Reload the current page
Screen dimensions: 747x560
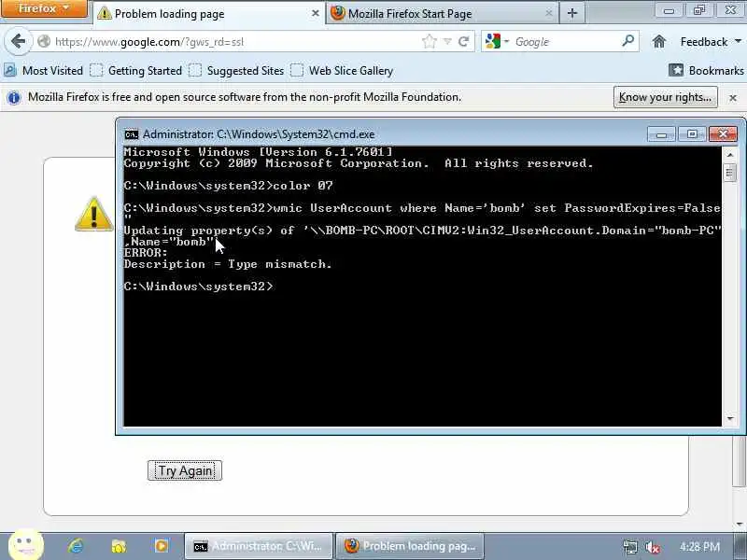pyautogui.click(x=463, y=41)
